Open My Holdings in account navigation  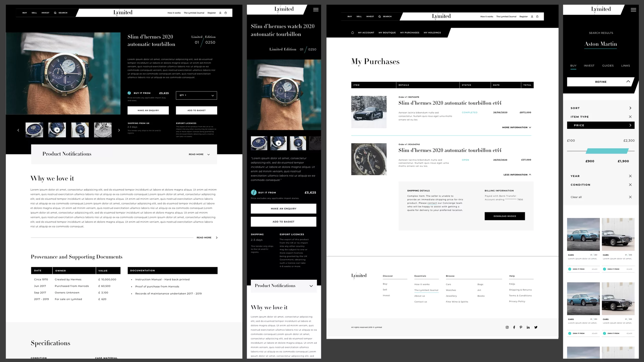coord(432,33)
